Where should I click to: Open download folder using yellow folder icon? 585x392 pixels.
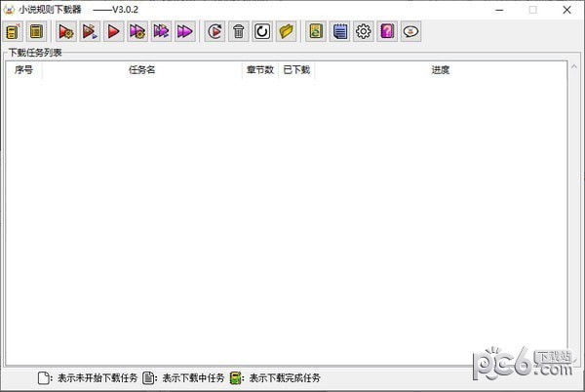pyautogui.click(x=286, y=31)
